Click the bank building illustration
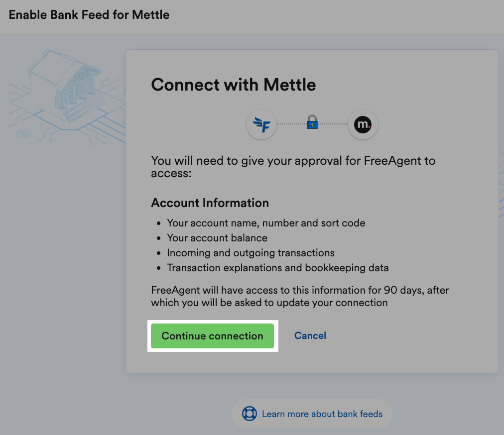This screenshot has height=435, width=504. [65, 90]
